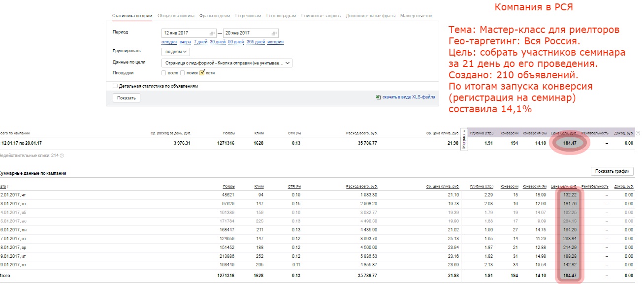Toggle the всего sites checkbox

pyautogui.click(x=164, y=73)
